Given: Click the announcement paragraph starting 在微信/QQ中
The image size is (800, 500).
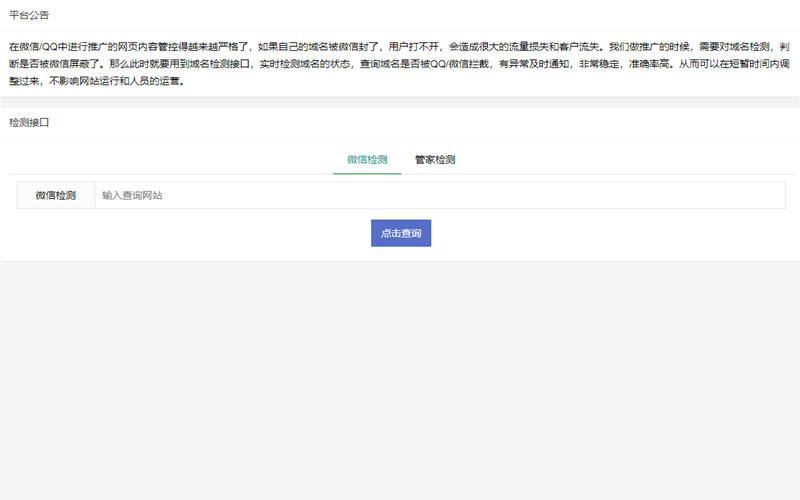Looking at the screenshot, I should click(x=399, y=64).
